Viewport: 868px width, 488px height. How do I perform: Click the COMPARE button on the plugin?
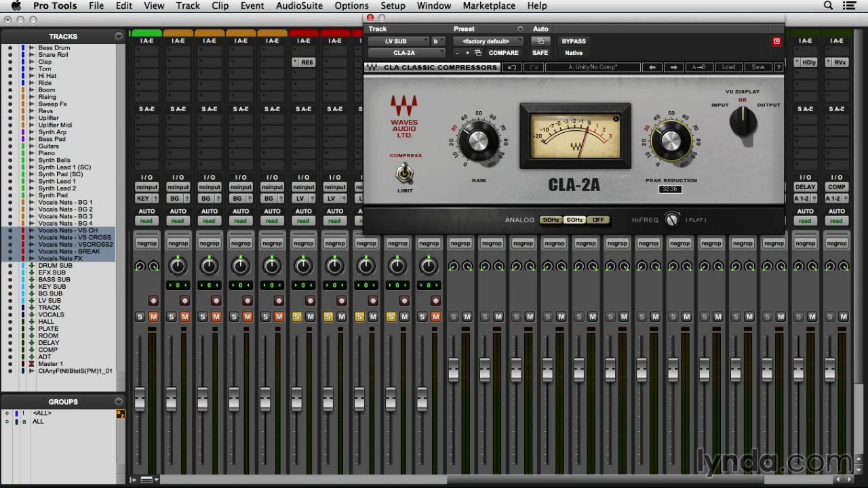pos(503,53)
